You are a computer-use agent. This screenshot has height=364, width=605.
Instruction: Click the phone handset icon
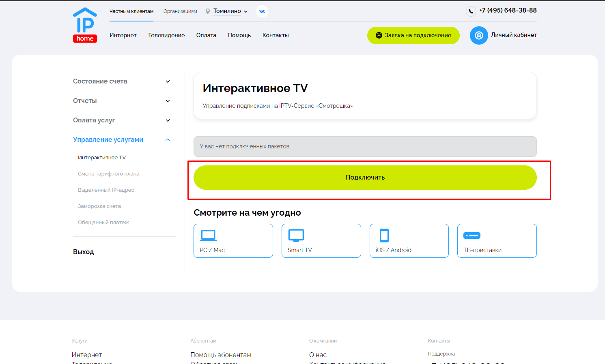coord(471,11)
